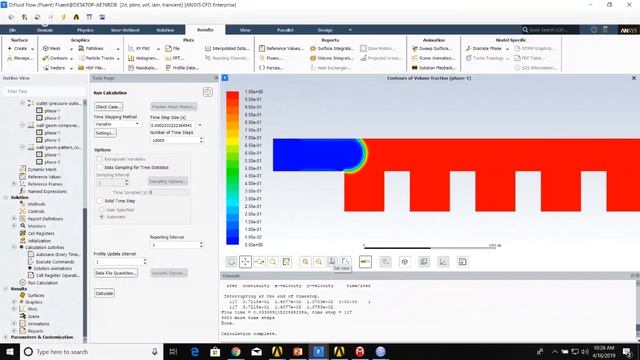
Task: Open the Mesh display option
Action: pos(51,48)
